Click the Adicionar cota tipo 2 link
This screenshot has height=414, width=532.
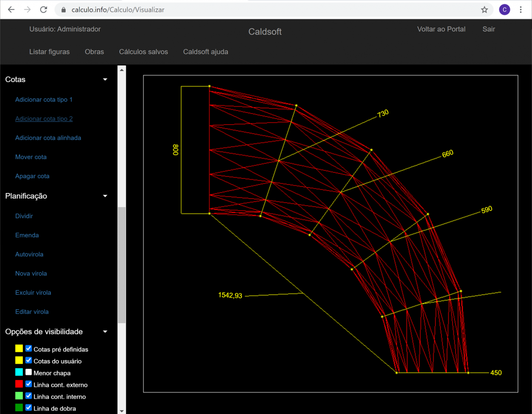pos(44,119)
